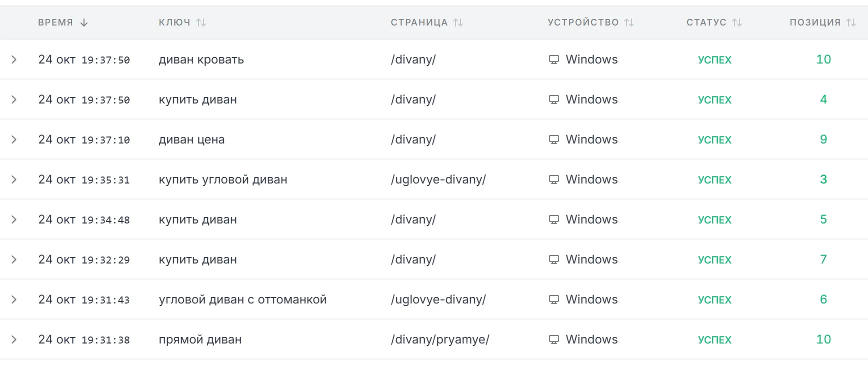The image size is (868, 372).
Task: Select the position value "3"
Action: click(x=823, y=179)
